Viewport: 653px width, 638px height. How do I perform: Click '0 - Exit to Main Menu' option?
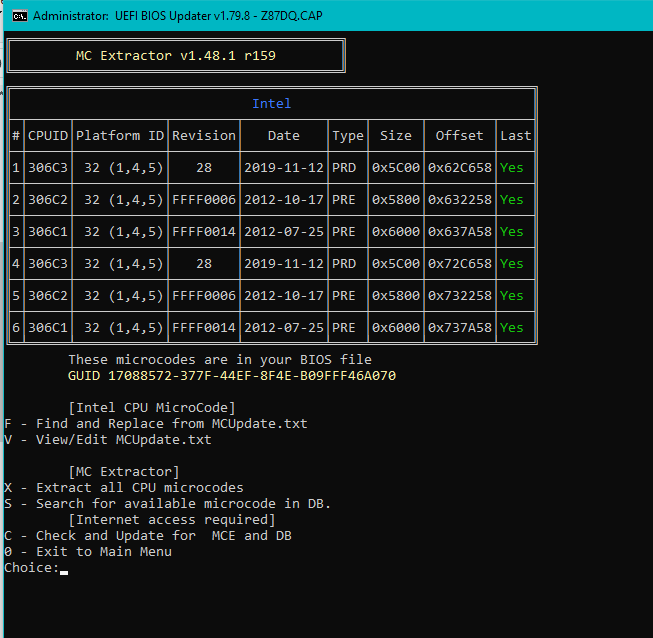(x=88, y=552)
